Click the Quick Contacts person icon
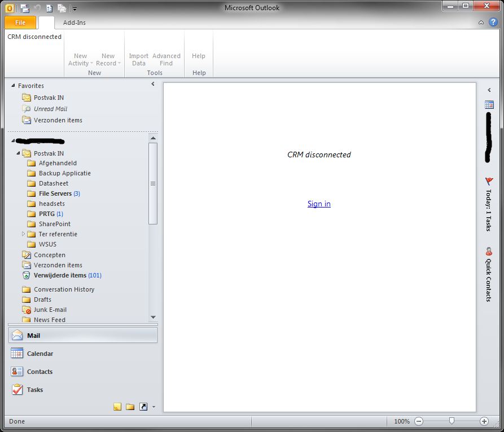Image resolution: width=504 pixels, height=432 pixels. (489, 251)
